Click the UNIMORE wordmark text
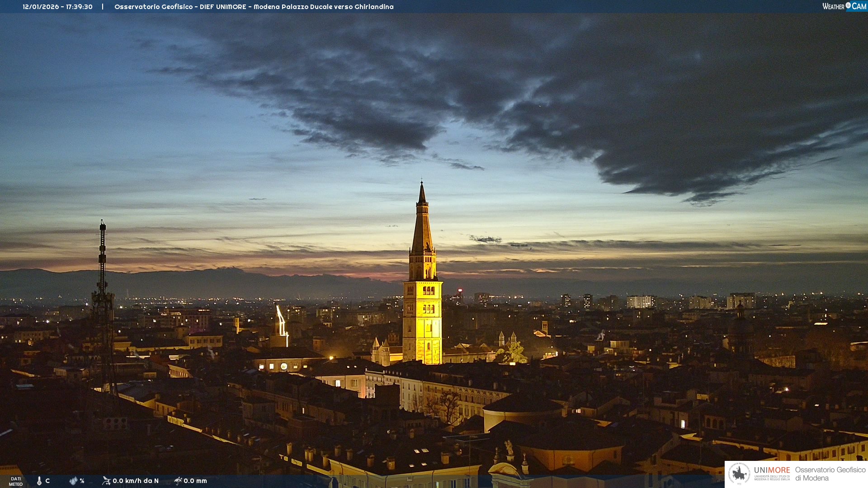 [772, 470]
